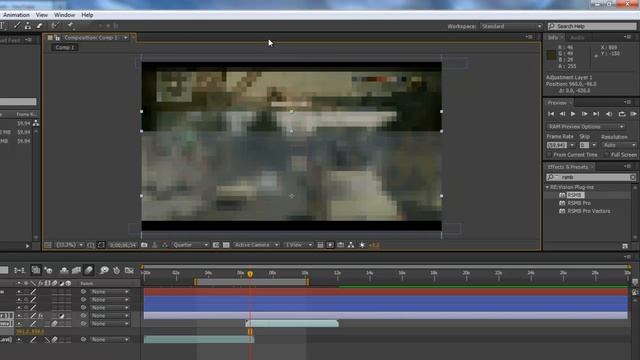
Task: Open the Graph Editor in timeline
Action: (x=129, y=270)
